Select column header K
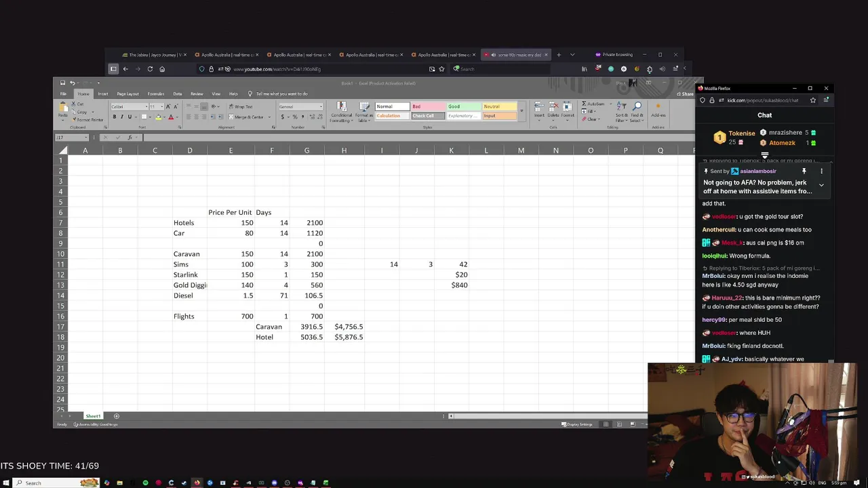Viewport: 868px width, 488px height. click(451, 150)
